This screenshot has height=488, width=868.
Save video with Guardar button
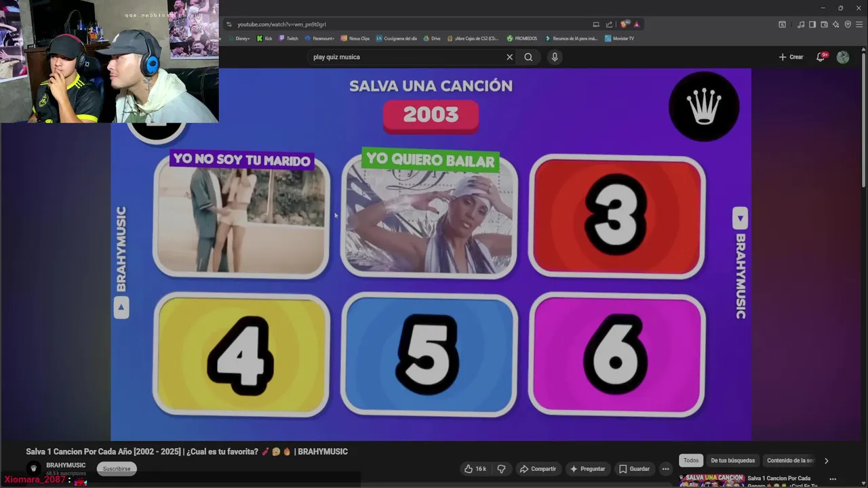(x=634, y=469)
